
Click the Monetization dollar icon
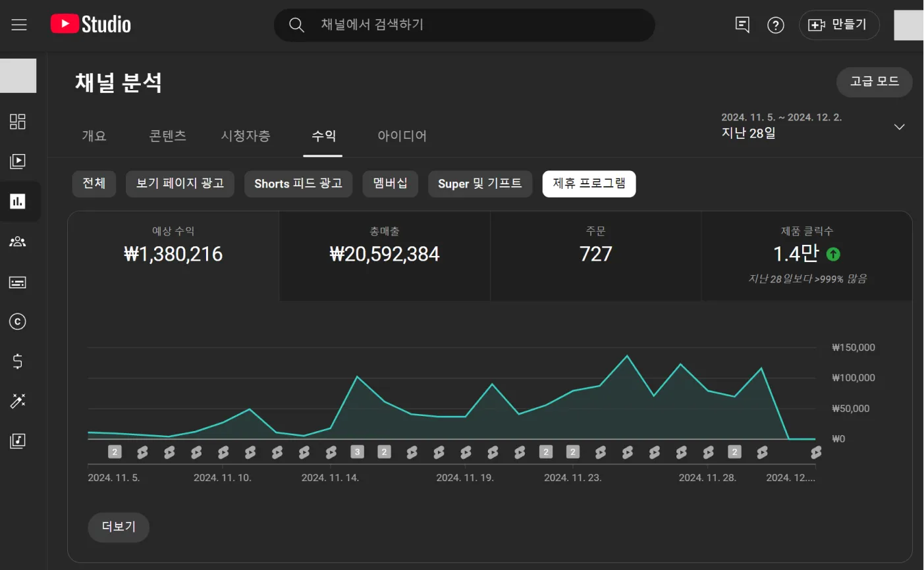(18, 361)
